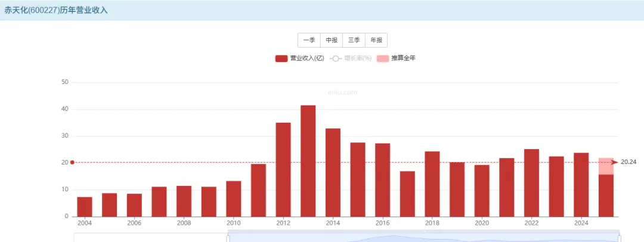Click the 2013 revenue bar, the tallest
Screen dimensions: 644x242
pos(308,161)
